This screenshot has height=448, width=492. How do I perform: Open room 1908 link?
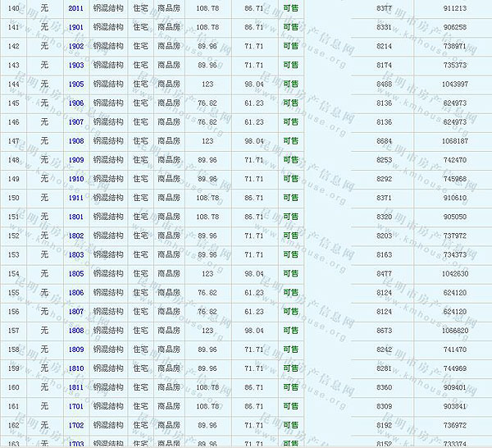point(76,141)
